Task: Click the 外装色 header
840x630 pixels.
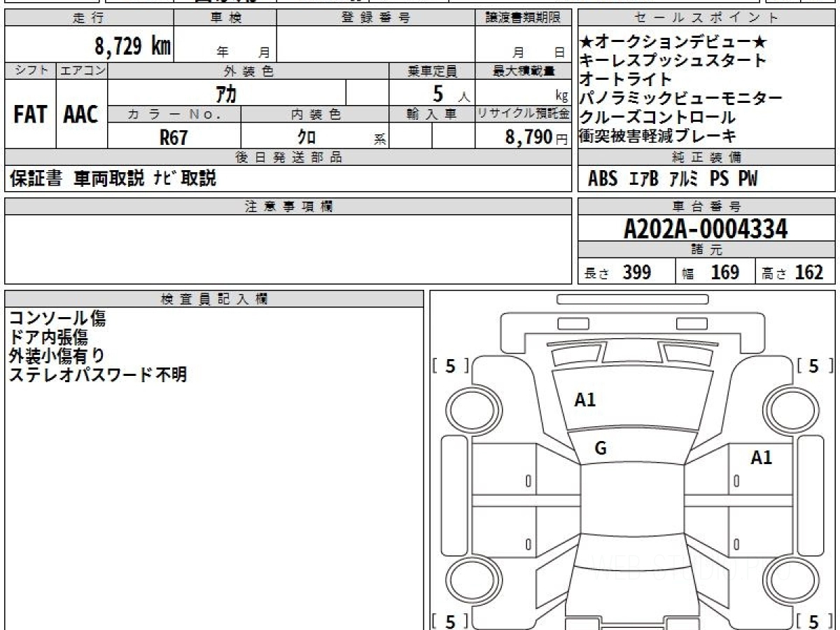Action: [248, 71]
